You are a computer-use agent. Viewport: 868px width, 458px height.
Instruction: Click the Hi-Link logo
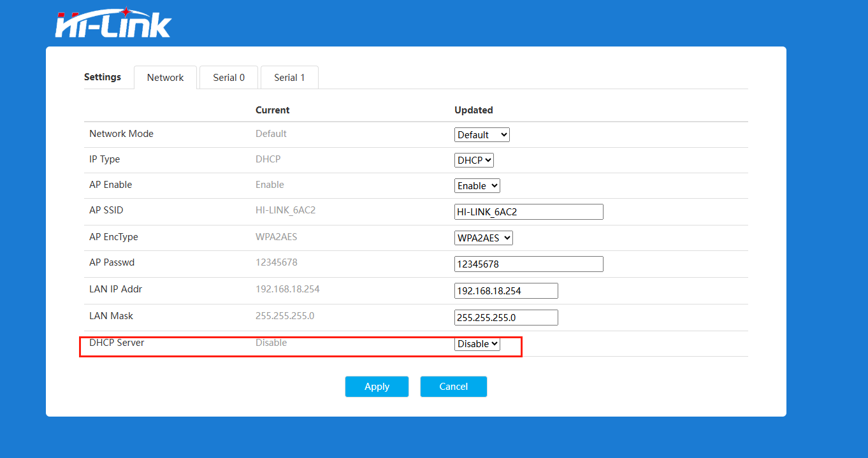(113, 23)
